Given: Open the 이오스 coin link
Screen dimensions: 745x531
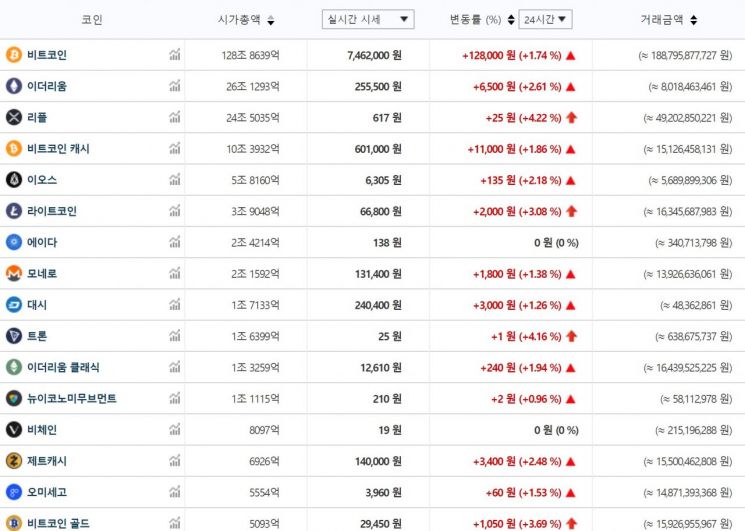Looking at the screenshot, I should coord(42,180).
